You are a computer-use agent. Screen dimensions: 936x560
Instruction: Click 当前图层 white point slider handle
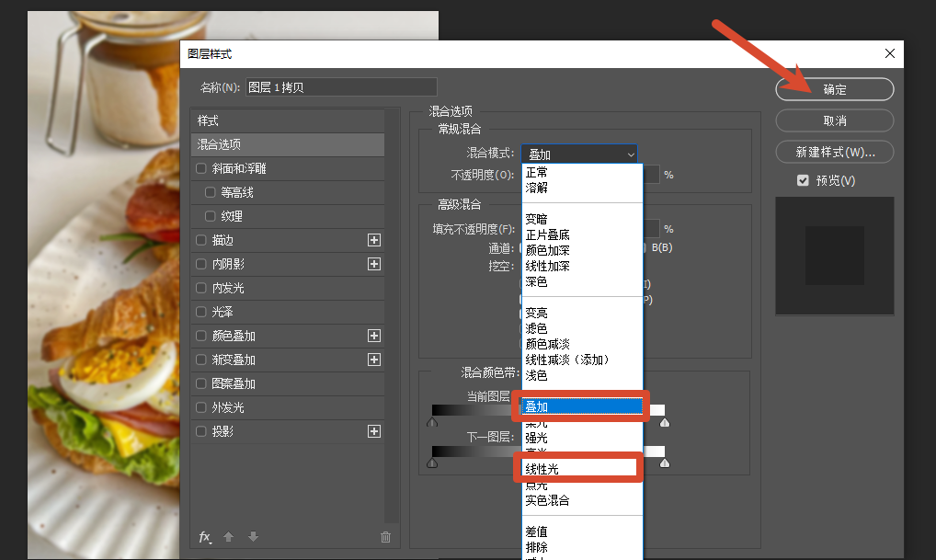(x=665, y=422)
